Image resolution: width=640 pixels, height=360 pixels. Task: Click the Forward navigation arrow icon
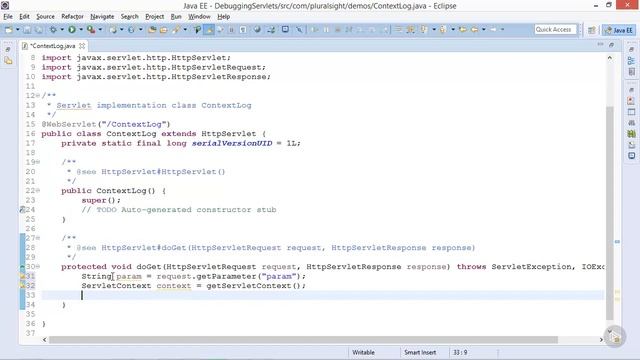coord(493,30)
